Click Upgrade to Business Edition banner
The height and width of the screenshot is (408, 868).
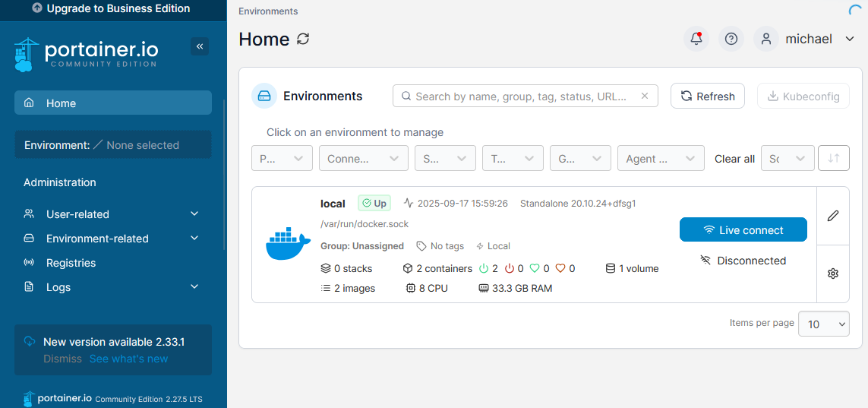point(112,9)
